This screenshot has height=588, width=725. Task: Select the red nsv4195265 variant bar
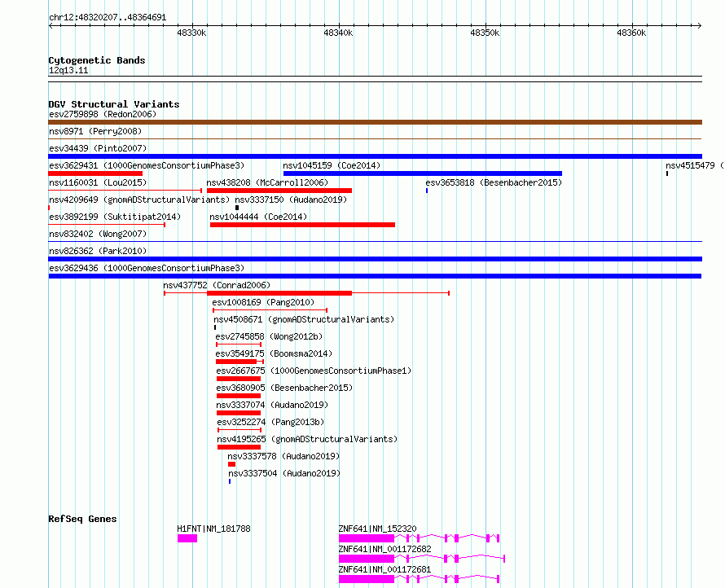coord(239,447)
